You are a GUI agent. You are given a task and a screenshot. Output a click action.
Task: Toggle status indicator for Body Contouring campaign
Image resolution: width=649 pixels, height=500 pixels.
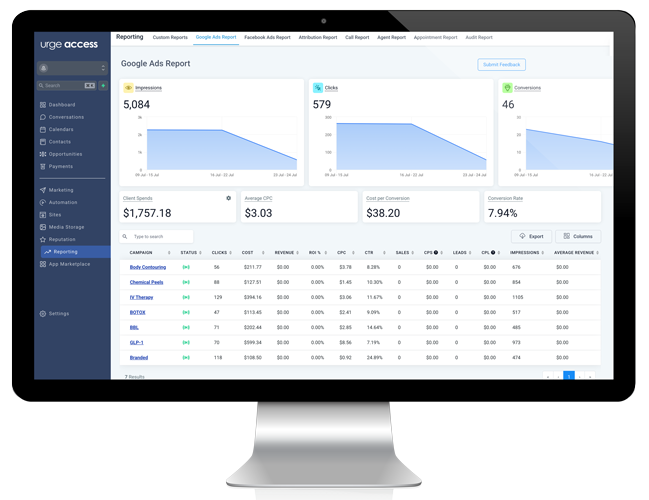coord(186,268)
